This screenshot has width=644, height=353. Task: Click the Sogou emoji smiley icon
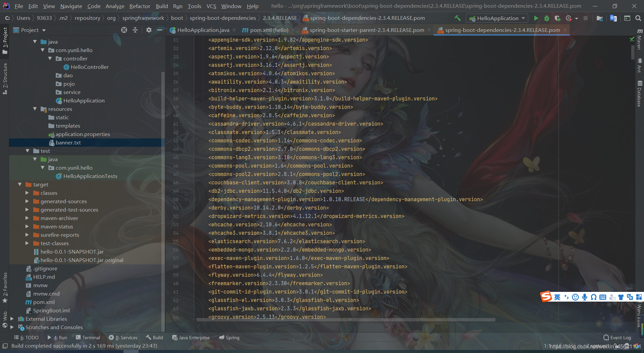(x=576, y=297)
